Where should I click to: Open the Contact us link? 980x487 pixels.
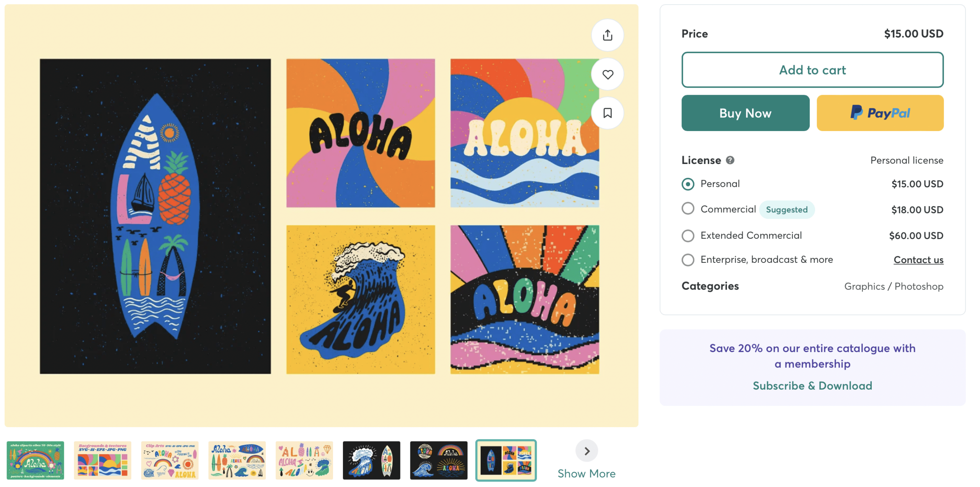click(918, 260)
